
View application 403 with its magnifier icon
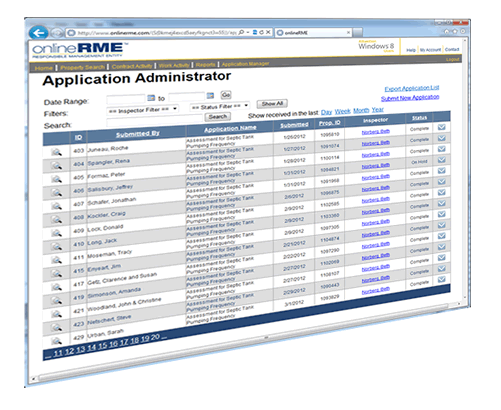(57, 152)
